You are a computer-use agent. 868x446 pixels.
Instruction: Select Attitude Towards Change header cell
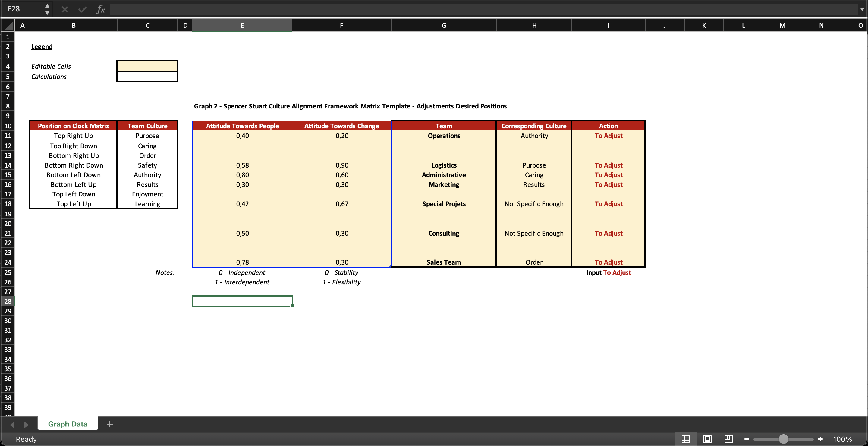(341, 126)
